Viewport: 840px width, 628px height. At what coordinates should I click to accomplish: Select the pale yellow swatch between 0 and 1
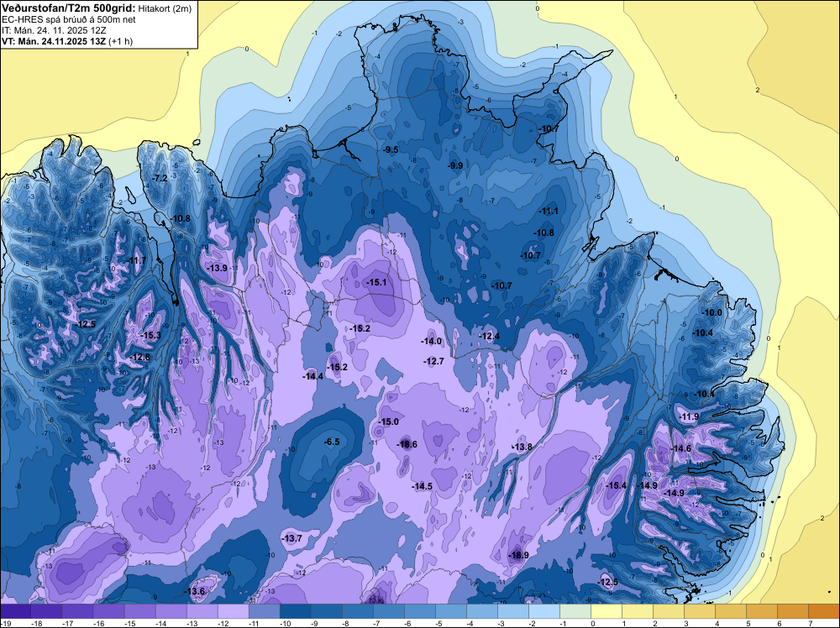pyautogui.click(x=606, y=611)
